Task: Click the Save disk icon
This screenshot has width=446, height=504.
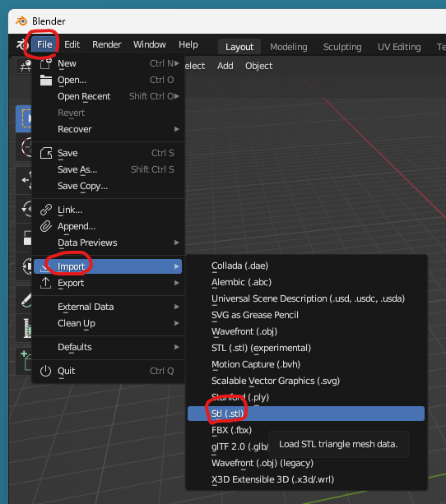Action: (46, 153)
